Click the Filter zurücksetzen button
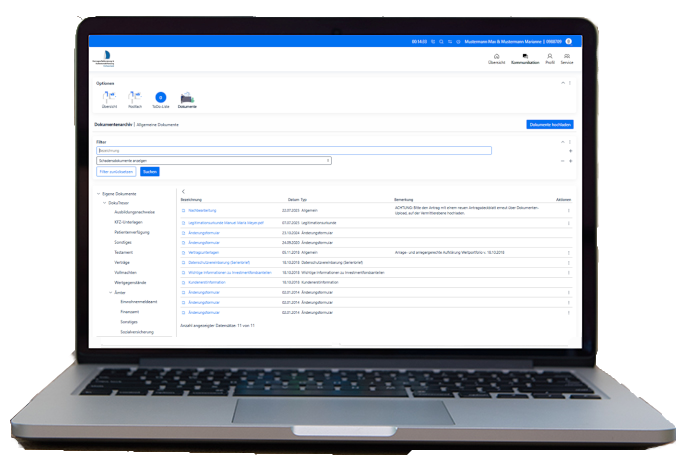The height and width of the screenshot is (460, 687). pos(116,172)
